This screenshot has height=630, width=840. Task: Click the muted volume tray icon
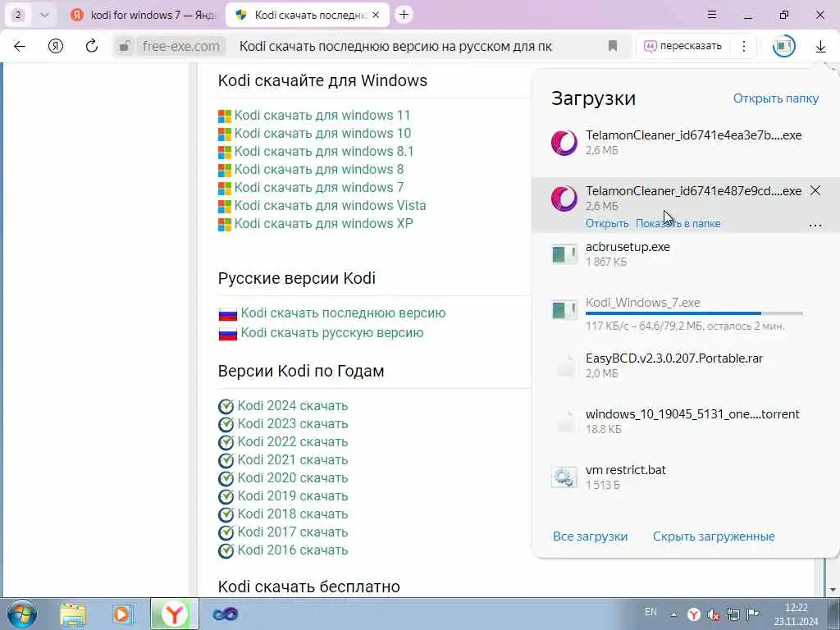(x=713, y=614)
